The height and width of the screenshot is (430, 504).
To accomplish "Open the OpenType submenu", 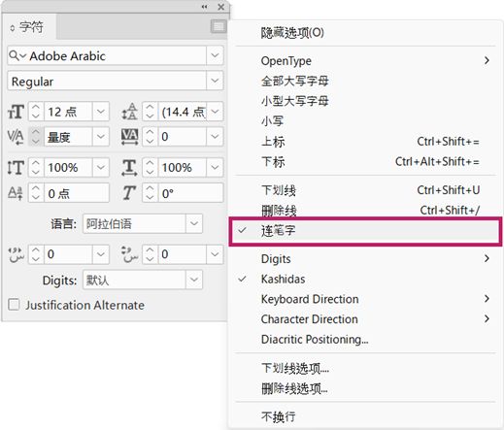I will click(x=365, y=61).
